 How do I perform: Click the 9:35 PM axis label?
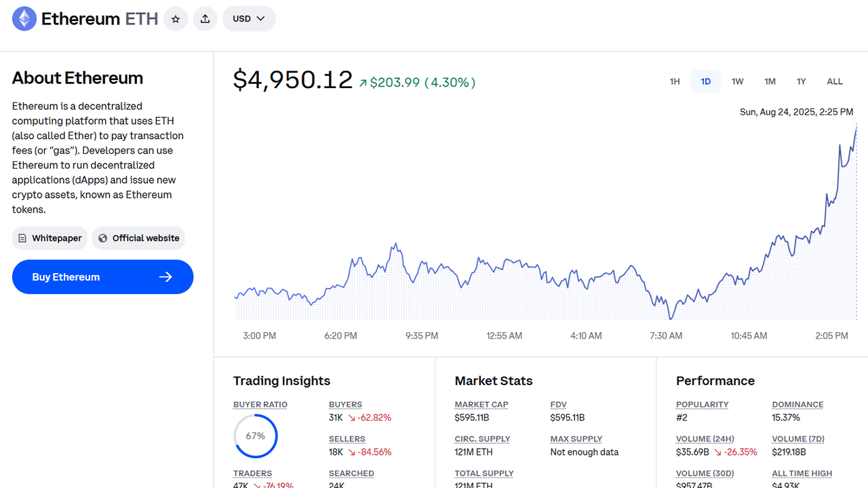coord(422,335)
